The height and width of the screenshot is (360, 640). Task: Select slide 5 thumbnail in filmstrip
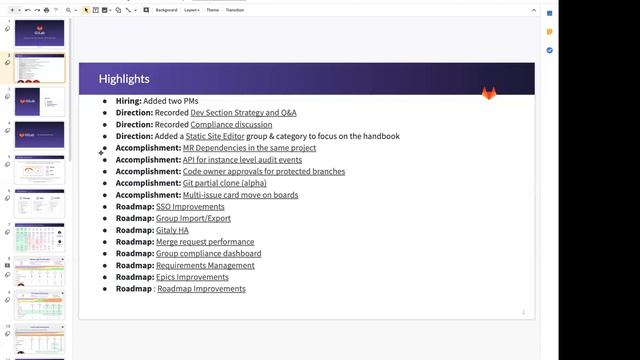[x=40, y=169]
